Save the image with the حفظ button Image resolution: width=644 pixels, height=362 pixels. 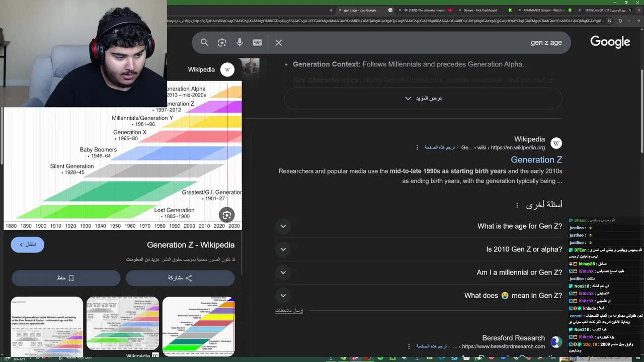tap(66, 278)
